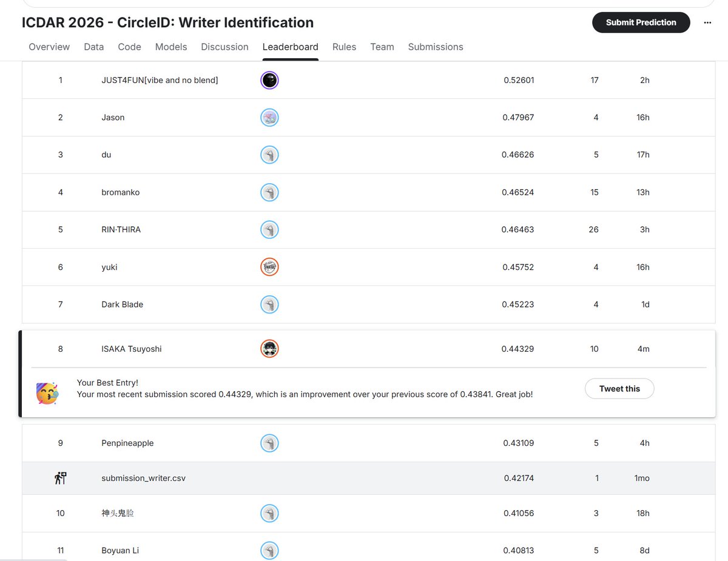Open 神头鬼脸 profile avatar
728x561 pixels.
click(x=269, y=513)
